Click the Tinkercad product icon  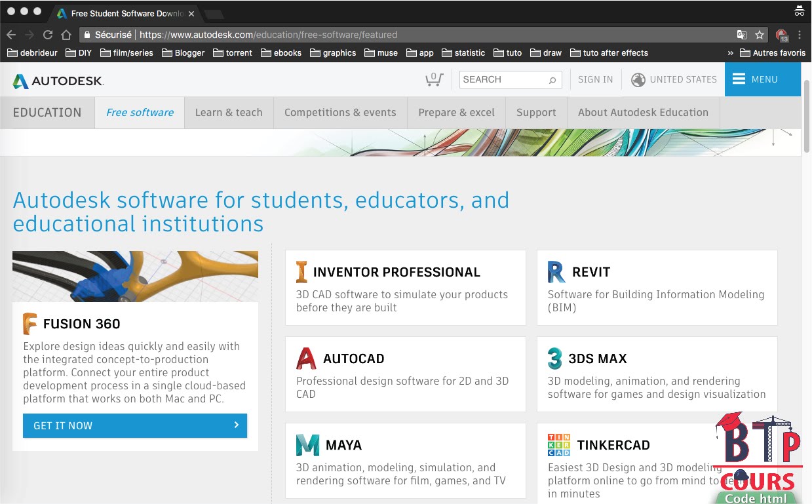(x=559, y=445)
